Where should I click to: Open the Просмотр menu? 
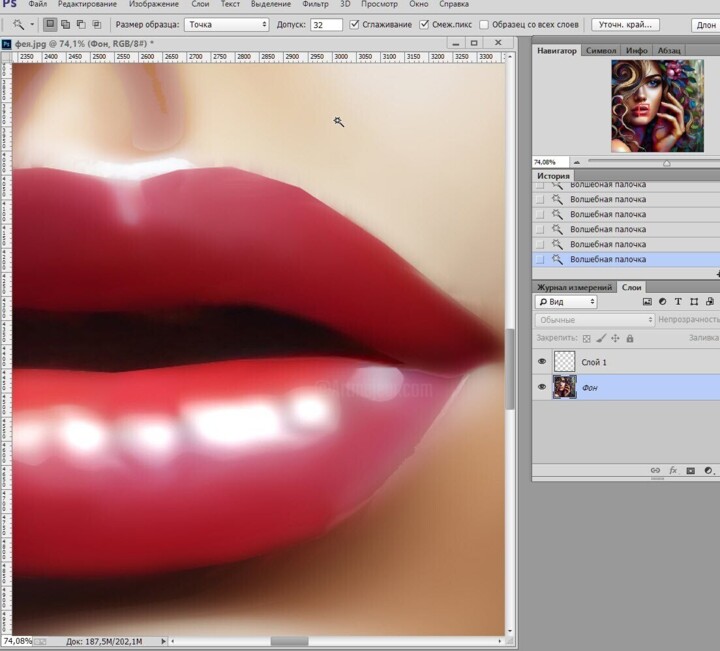[x=379, y=4]
